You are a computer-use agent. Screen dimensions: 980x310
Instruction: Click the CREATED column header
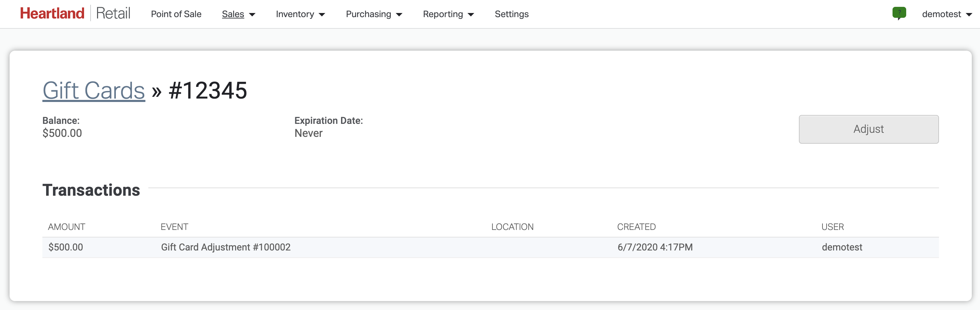pos(636,227)
